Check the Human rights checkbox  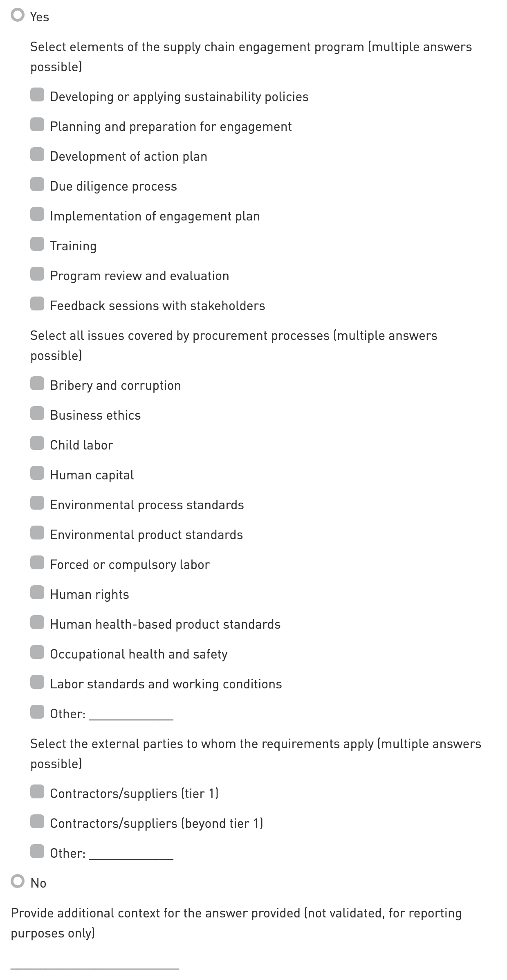click(x=37, y=593)
